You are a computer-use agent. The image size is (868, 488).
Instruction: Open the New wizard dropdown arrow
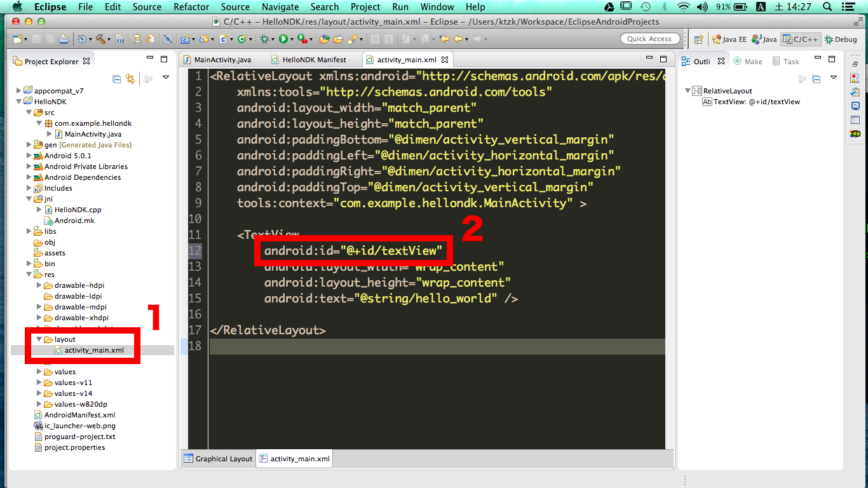[26, 39]
